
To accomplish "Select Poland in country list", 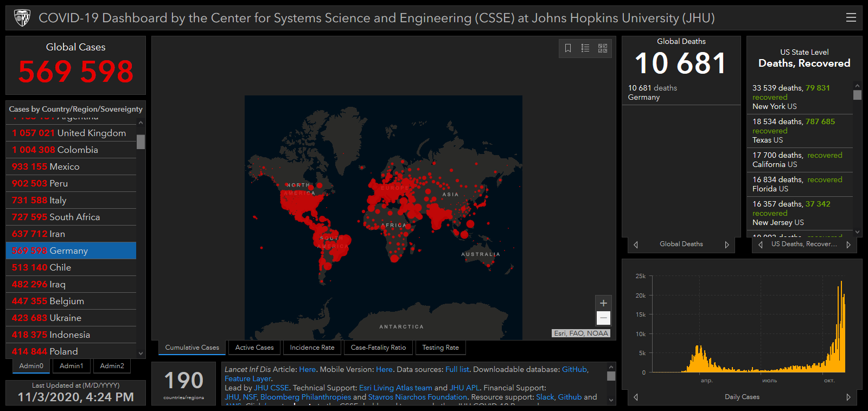I will [71, 351].
